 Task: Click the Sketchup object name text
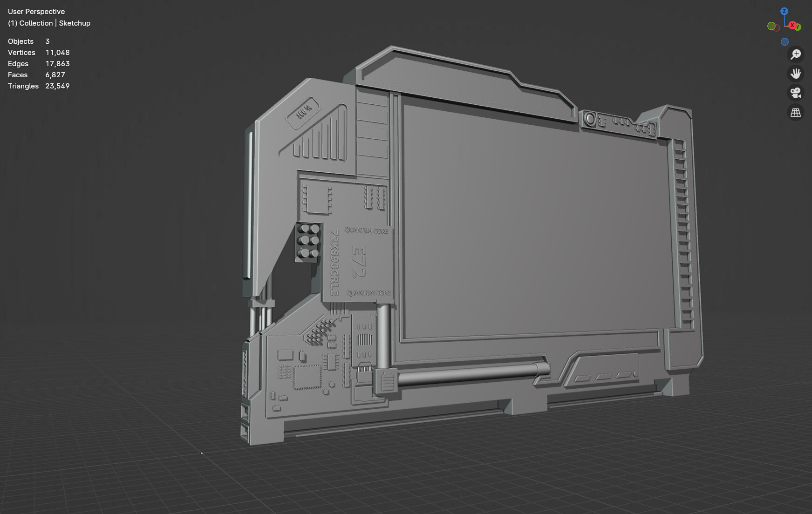coord(75,23)
